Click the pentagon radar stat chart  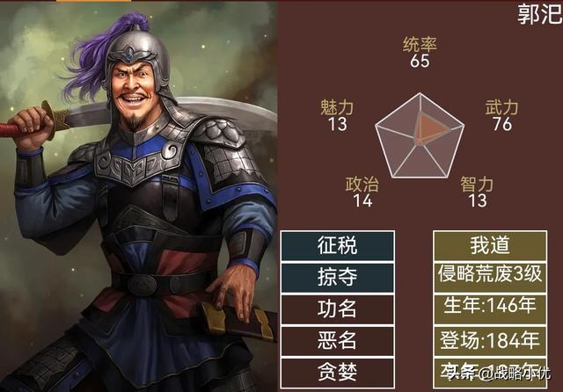(x=420, y=137)
